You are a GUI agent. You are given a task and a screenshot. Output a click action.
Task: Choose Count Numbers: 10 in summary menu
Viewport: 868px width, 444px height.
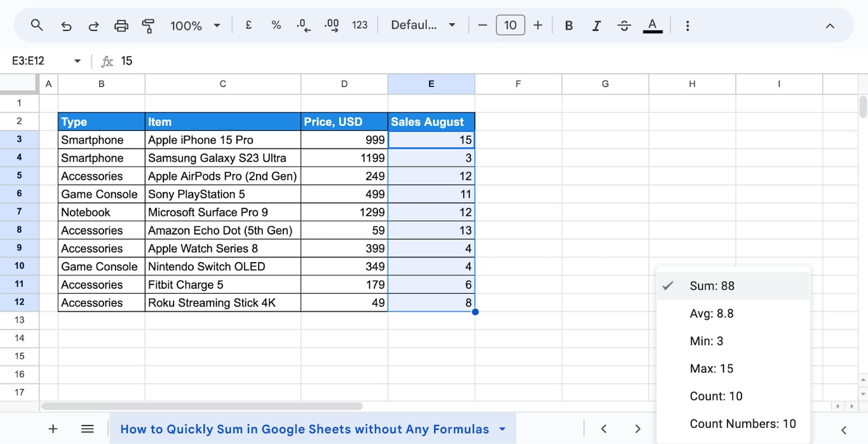point(733,424)
